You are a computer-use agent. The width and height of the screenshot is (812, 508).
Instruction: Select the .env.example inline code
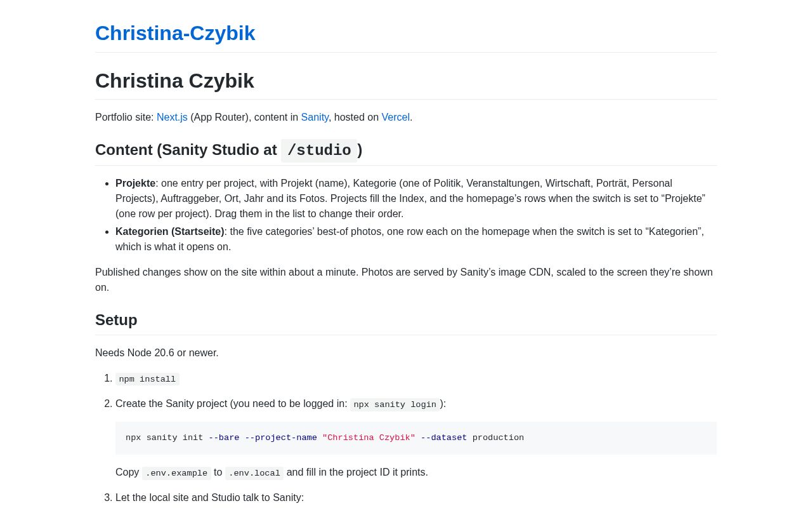(176, 473)
